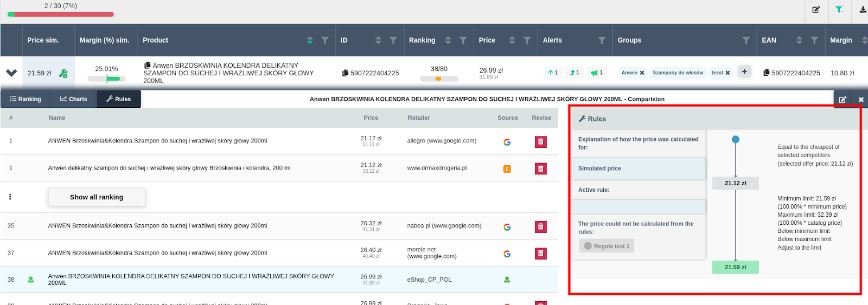Select the Simulated price rule entry
The image size is (868, 305).
click(x=639, y=168)
